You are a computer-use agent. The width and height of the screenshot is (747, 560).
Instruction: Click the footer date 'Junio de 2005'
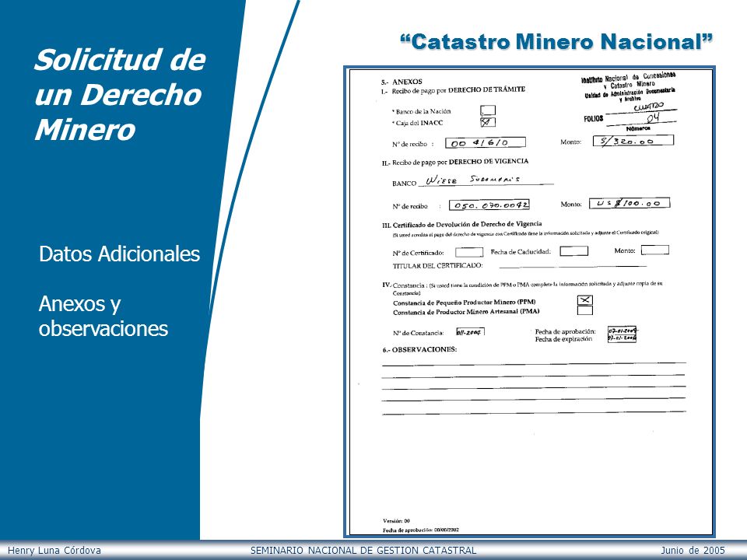[693, 551]
